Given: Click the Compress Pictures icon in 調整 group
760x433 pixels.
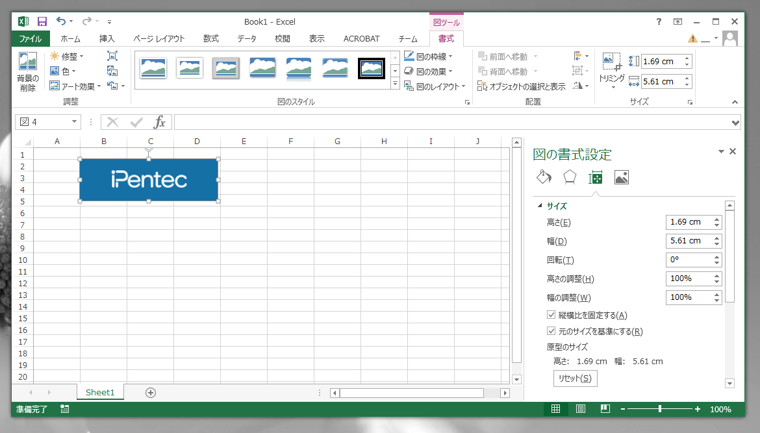Looking at the screenshot, I should [x=112, y=56].
